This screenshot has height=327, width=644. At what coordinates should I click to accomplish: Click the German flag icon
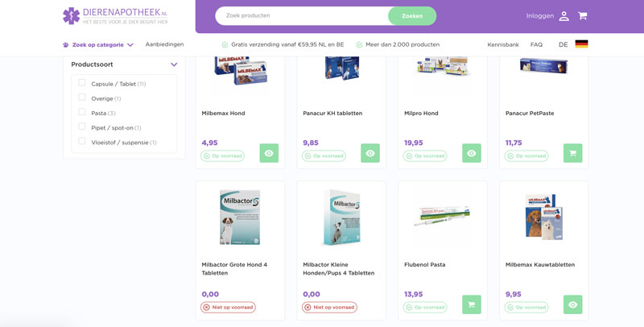pyautogui.click(x=581, y=44)
